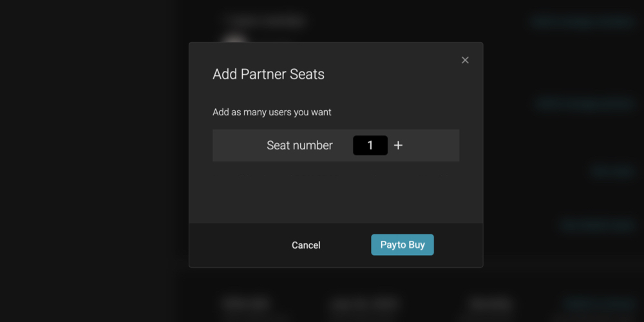Image resolution: width=644 pixels, height=322 pixels.
Task: Dismiss the dialog using the X icon
Action: (465, 60)
